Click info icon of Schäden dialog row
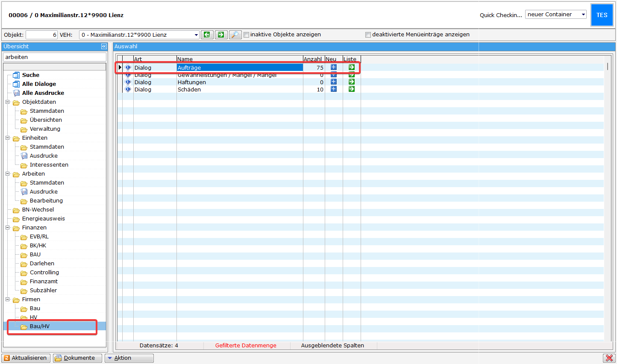The width and height of the screenshot is (617, 364). click(x=128, y=89)
